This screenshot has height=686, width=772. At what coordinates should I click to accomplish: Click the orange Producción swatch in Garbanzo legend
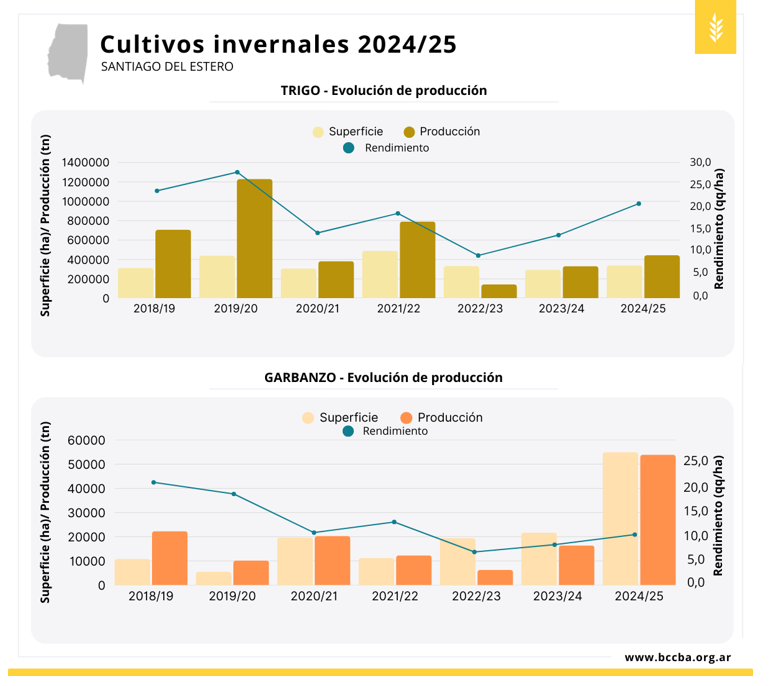[406, 417]
